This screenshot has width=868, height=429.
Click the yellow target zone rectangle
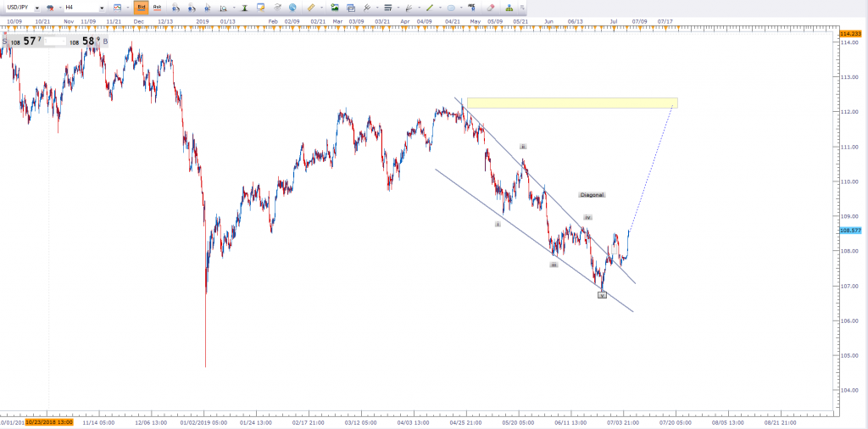coord(571,103)
